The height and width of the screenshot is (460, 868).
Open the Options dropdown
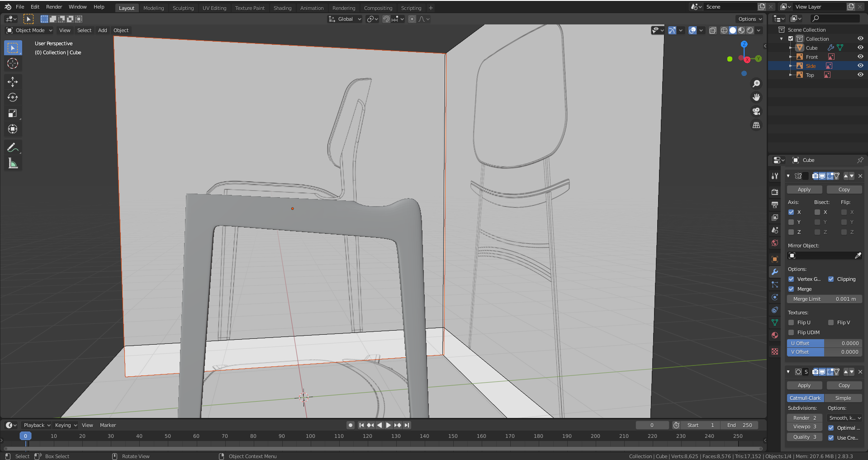pos(750,19)
